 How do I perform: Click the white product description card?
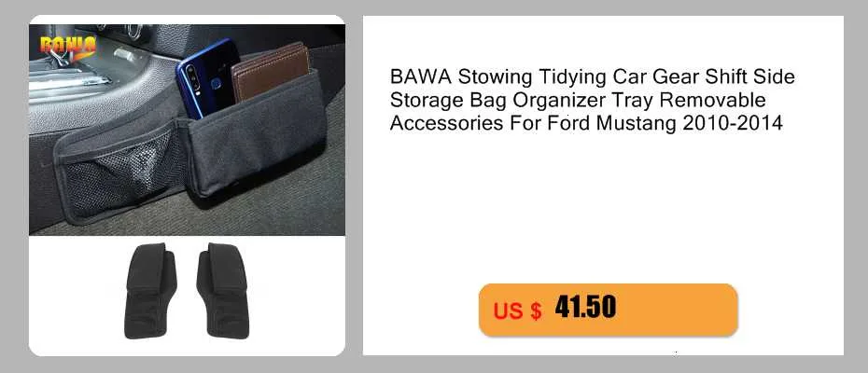(603, 186)
